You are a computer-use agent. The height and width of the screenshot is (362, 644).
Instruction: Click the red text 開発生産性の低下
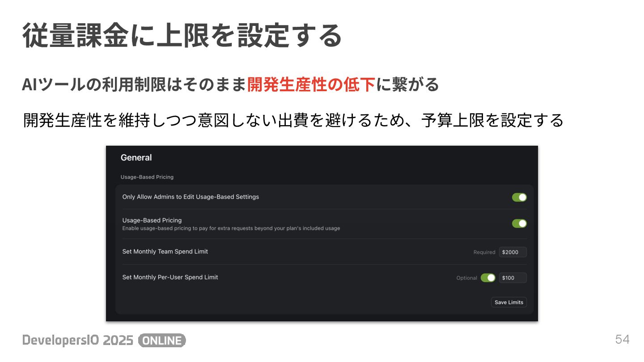[x=311, y=84]
